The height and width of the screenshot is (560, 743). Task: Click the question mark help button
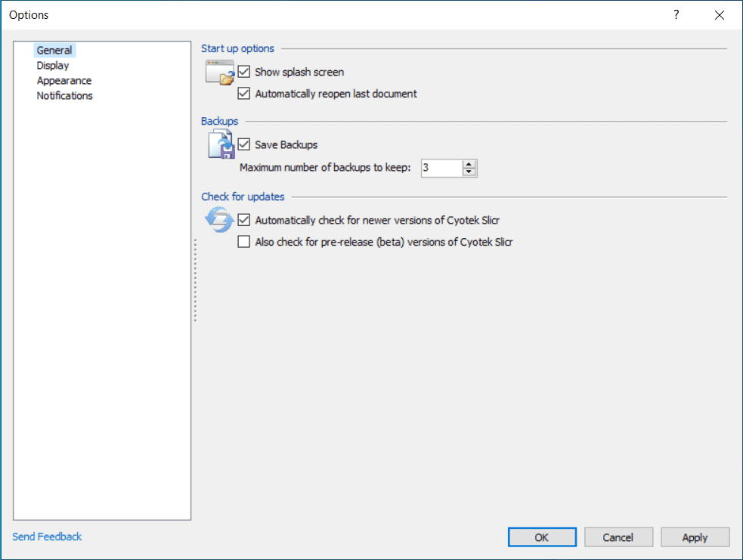(676, 15)
